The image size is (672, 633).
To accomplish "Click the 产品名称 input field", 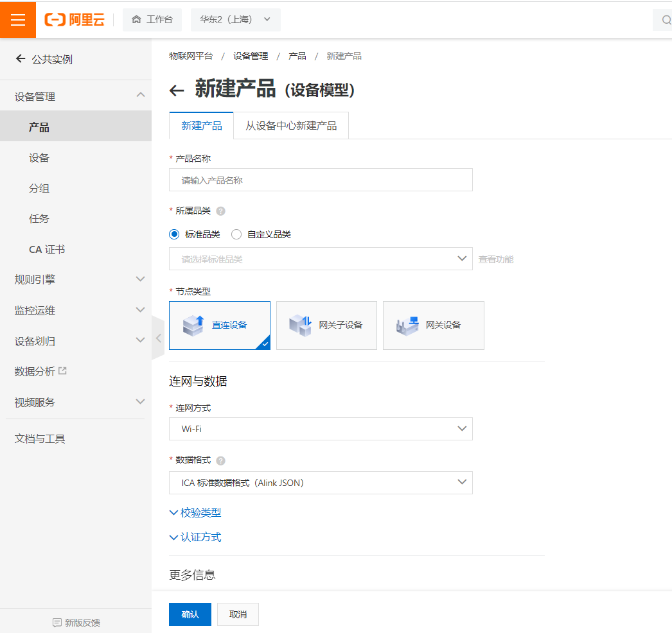I will click(x=321, y=180).
